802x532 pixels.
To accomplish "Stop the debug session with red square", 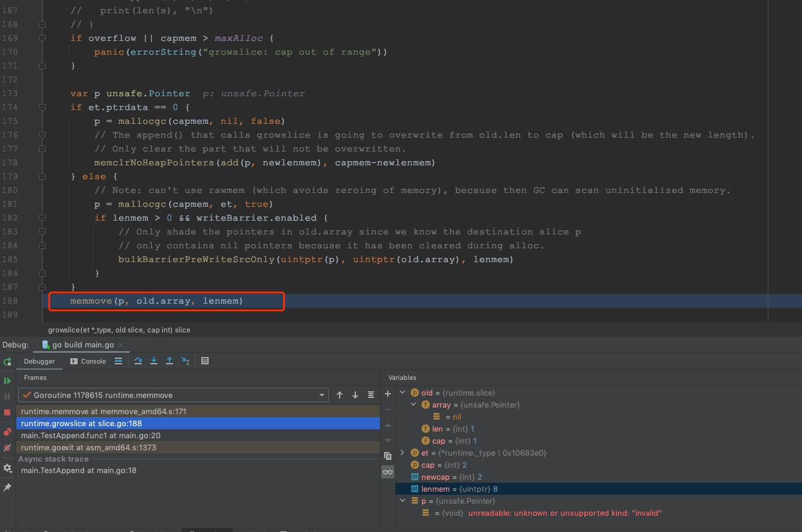I will 7,412.
